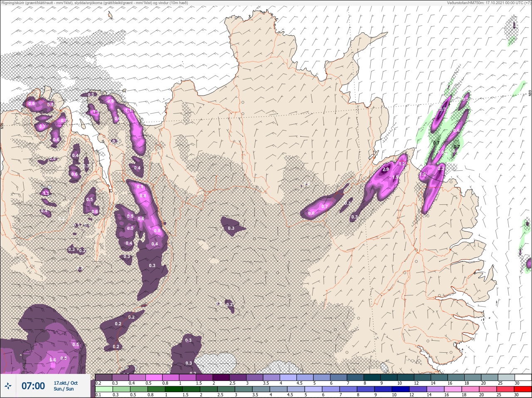Select the darkest purple swatch between 2 and 2.5
The image size is (532, 398).
(x=221, y=377)
